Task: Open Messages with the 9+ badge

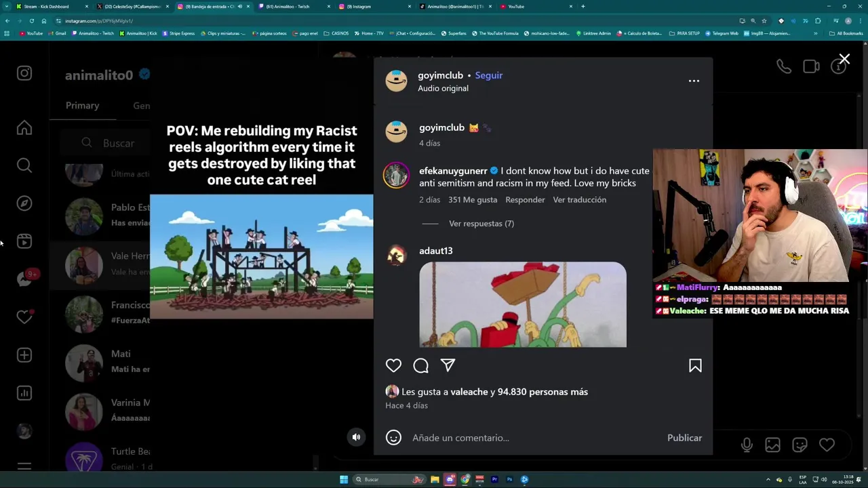Action: tap(26, 279)
